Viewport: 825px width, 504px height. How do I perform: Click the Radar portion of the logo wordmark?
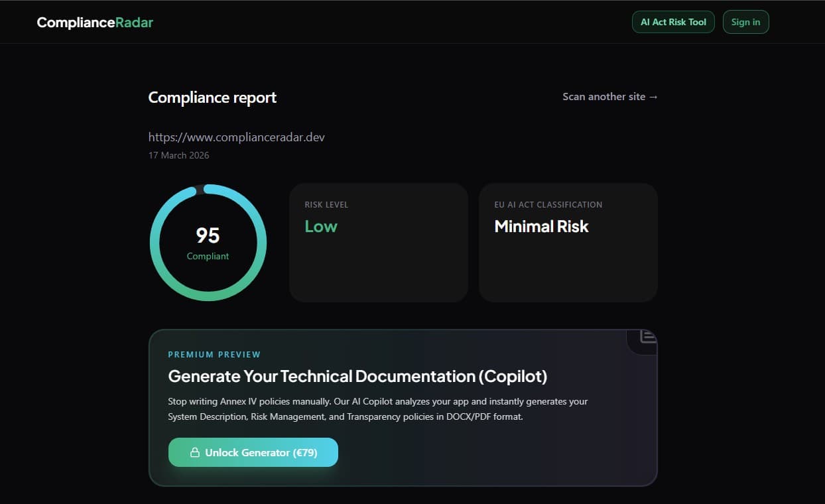(135, 22)
